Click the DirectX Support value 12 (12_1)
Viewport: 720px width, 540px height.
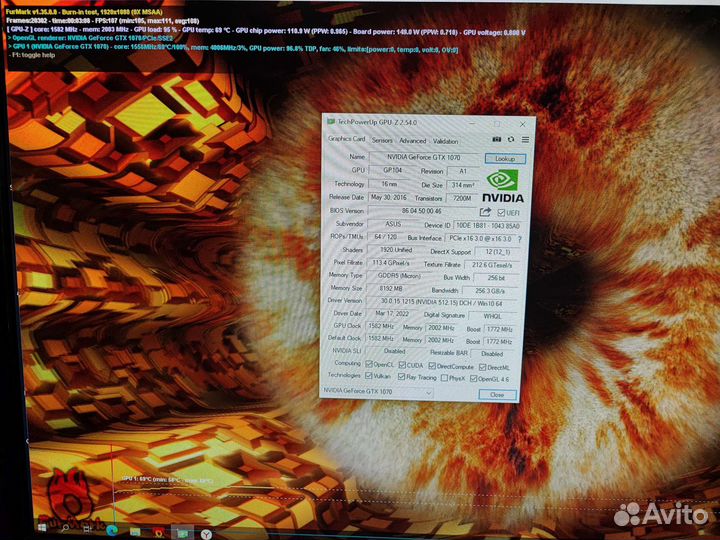(x=498, y=252)
